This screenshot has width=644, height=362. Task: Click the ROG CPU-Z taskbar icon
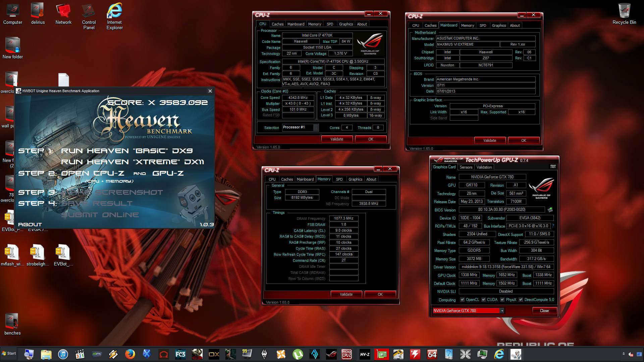click(x=346, y=354)
